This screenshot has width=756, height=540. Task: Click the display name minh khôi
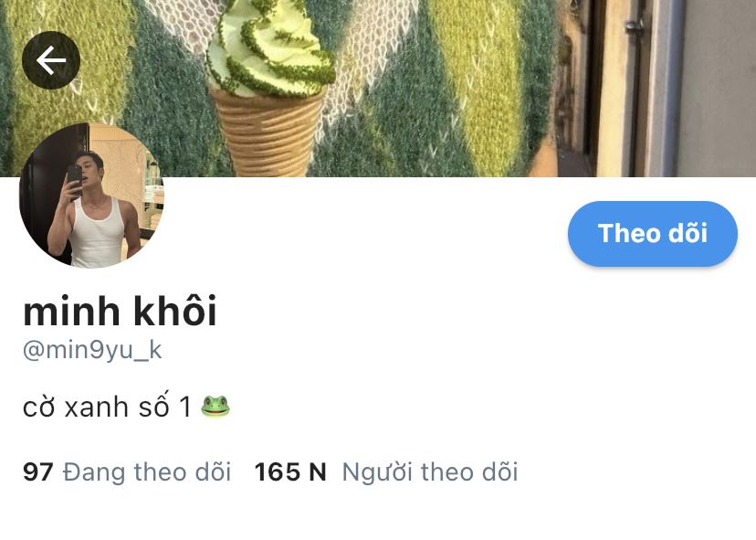coord(120,312)
